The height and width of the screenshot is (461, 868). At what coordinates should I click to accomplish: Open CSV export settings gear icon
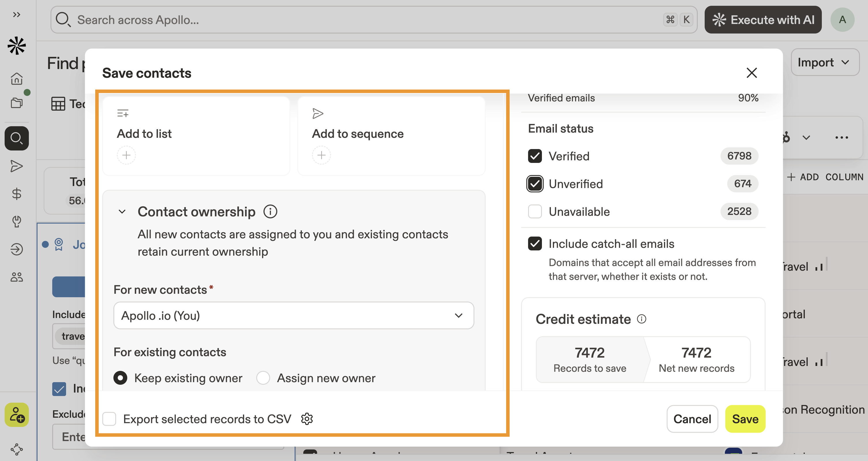pos(307,419)
